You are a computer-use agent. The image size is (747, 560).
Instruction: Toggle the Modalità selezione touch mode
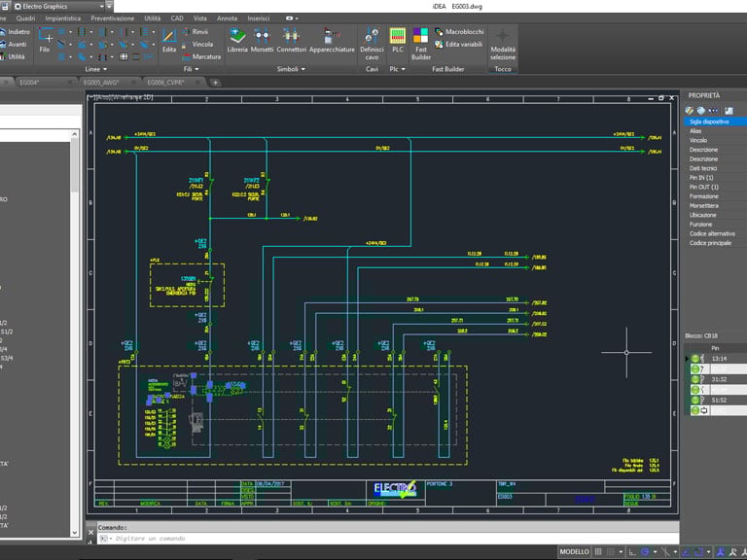point(503,43)
